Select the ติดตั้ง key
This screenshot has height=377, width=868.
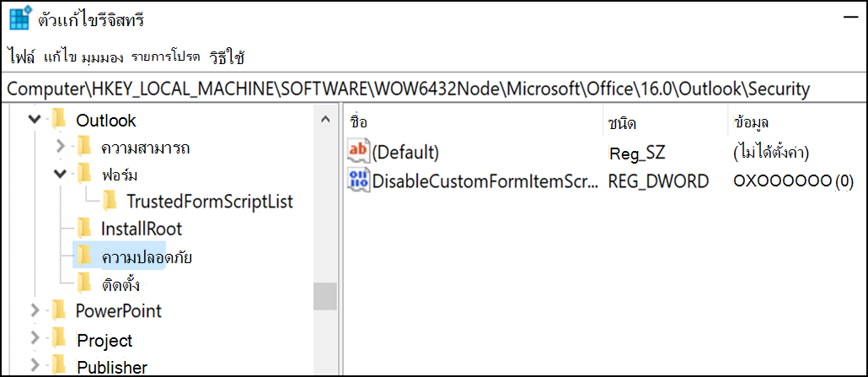coord(121,285)
